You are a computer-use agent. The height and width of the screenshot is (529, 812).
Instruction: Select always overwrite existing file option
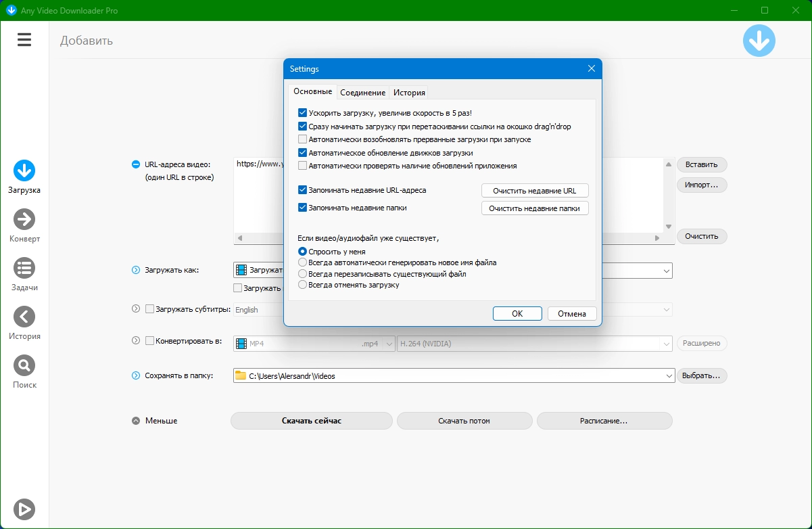click(x=302, y=274)
